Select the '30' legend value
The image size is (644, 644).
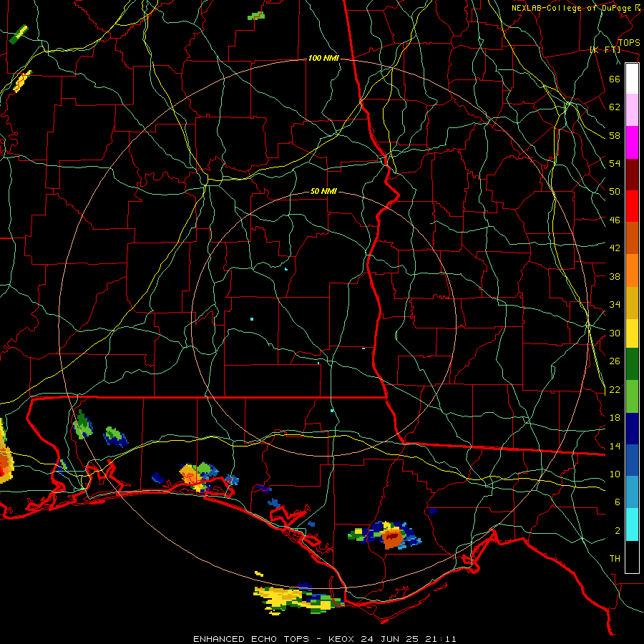click(615, 333)
